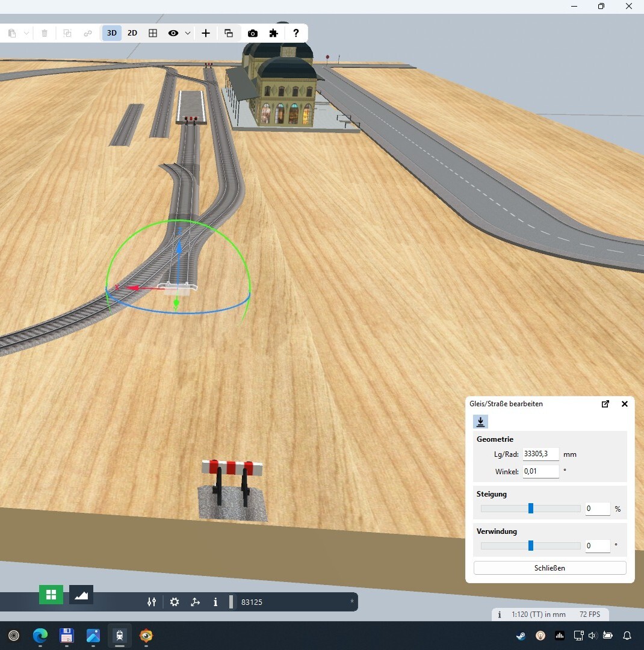
Task: Toggle the grid display in the toolbar
Action: [153, 33]
